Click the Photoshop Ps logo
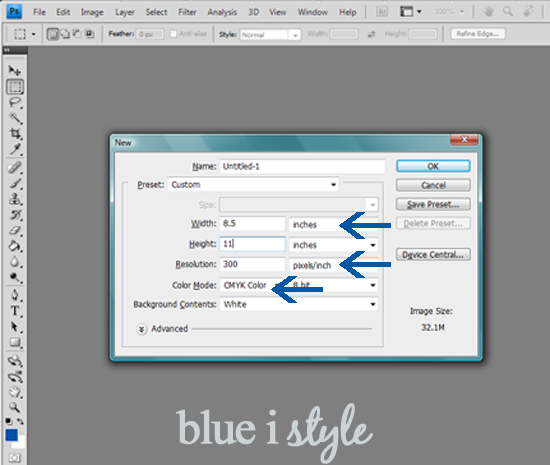The height and width of the screenshot is (465, 550). pyautogui.click(x=14, y=12)
